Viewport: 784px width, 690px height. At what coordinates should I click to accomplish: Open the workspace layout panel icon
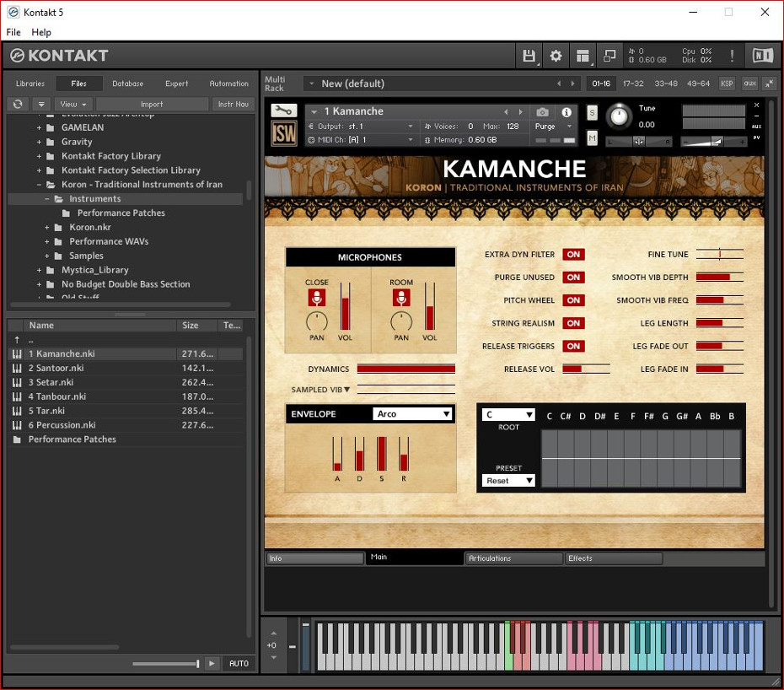point(583,56)
